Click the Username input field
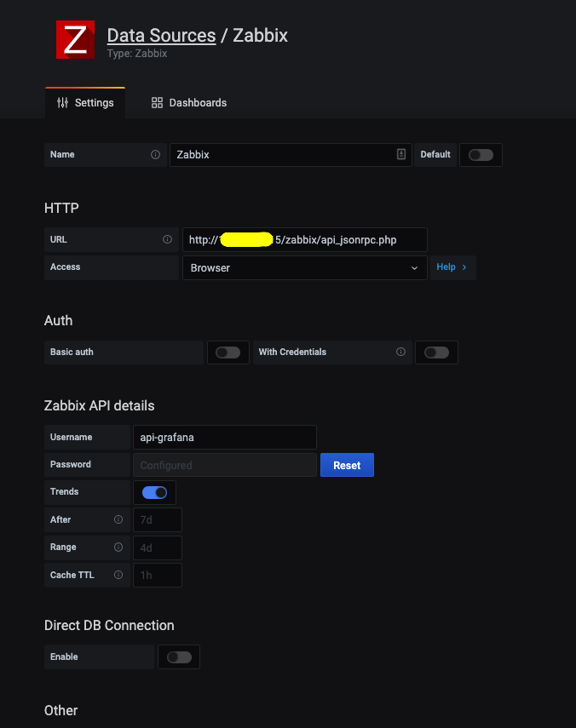This screenshot has height=728, width=576. (x=225, y=438)
